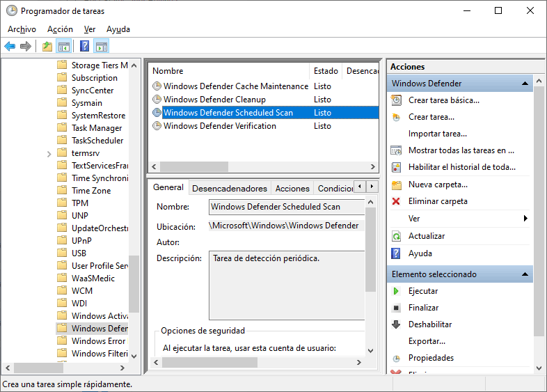Click the tab scroll left arrow
Image resolution: width=547 pixels, height=392 pixels.
[x=360, y=187]
